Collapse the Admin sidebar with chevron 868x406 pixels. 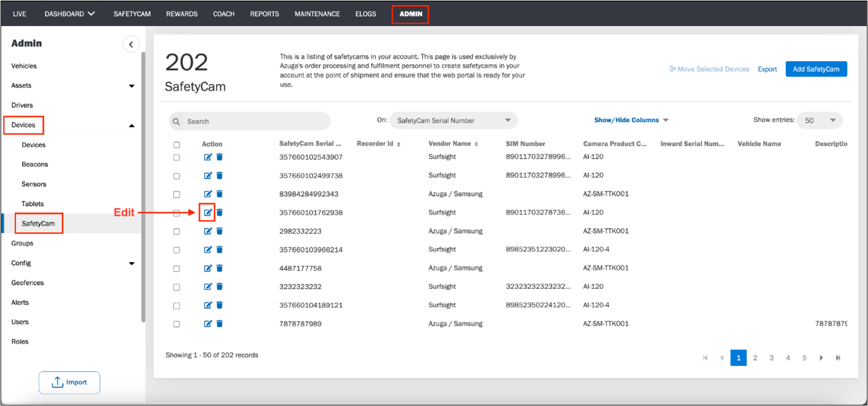(x=131, y=44)
